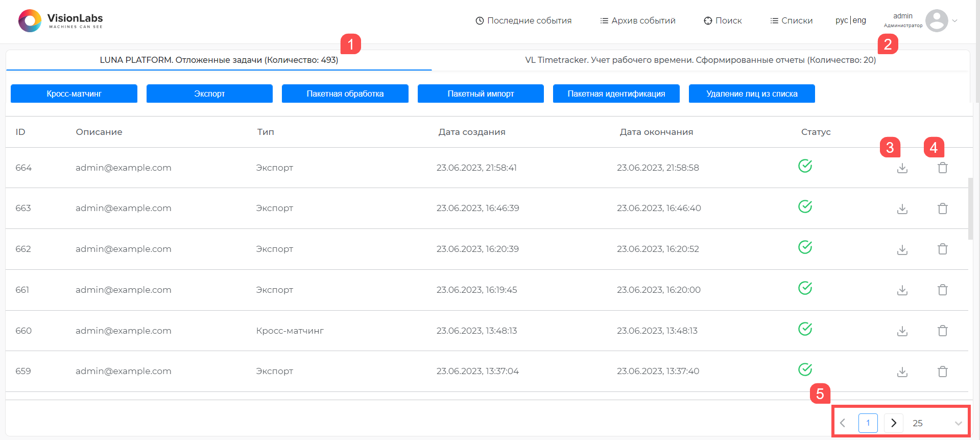Delete task 664 with trash icon
The image size is (980, 440).
pos(943,168)
